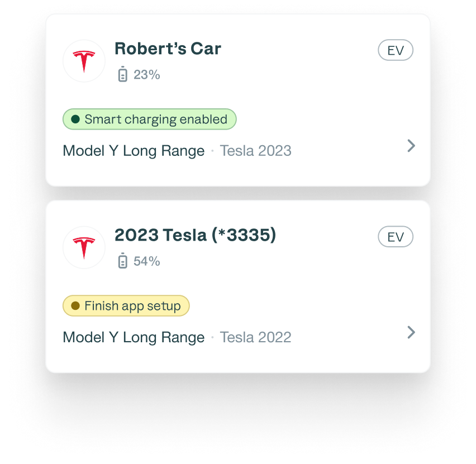Click the battery icon showing 23%

[x=123, y=74]
